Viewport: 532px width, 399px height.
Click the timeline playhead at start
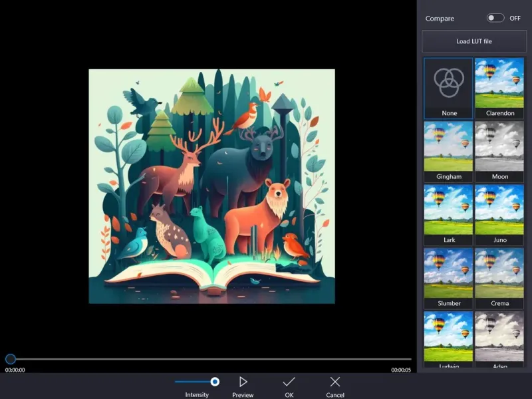pos(11,358)
